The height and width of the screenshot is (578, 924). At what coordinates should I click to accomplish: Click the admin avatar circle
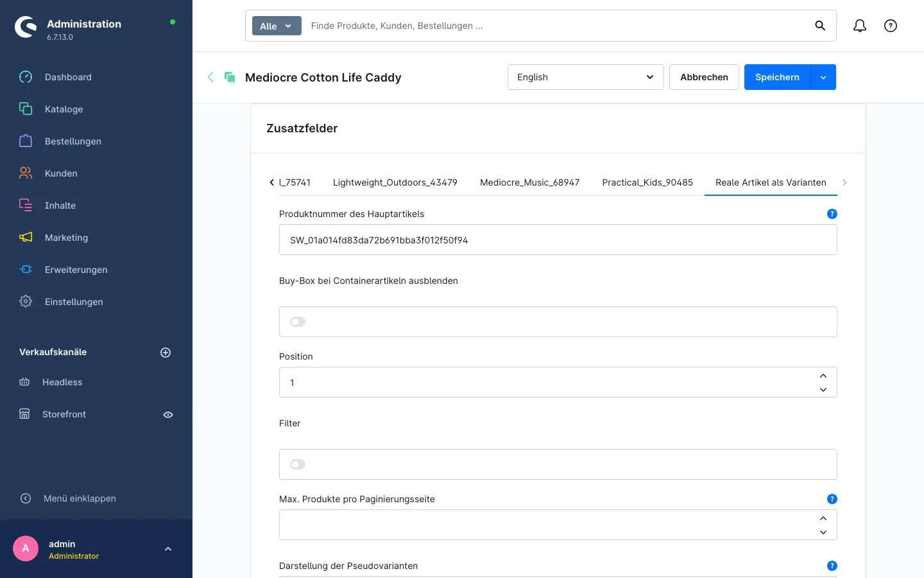pos(26,548)
